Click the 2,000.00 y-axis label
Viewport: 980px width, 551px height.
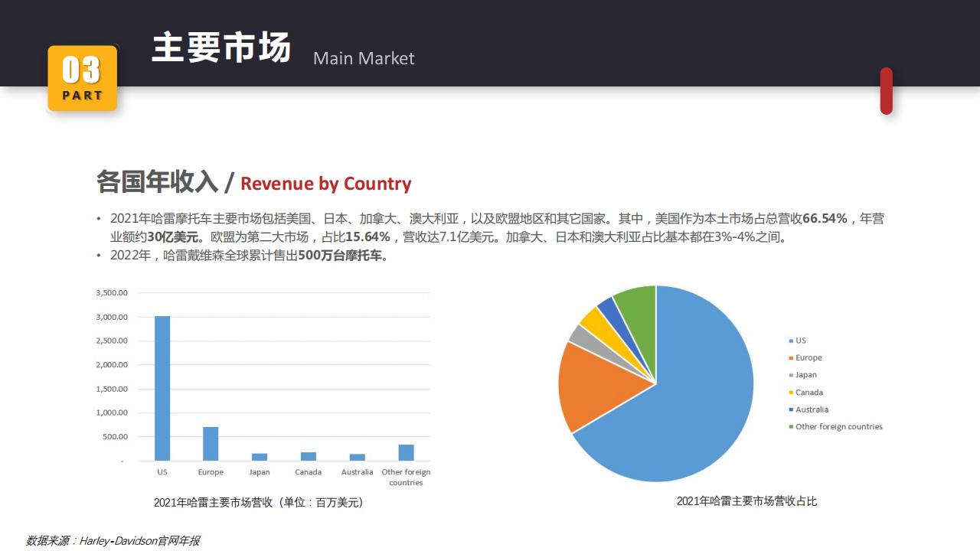click(112, 365)
